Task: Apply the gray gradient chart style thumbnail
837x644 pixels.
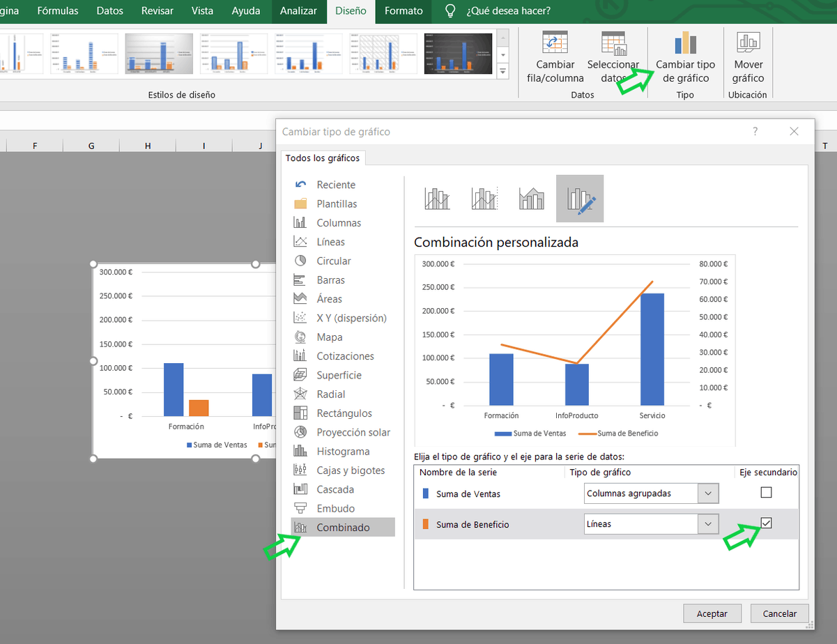Action: pos(159,54)
